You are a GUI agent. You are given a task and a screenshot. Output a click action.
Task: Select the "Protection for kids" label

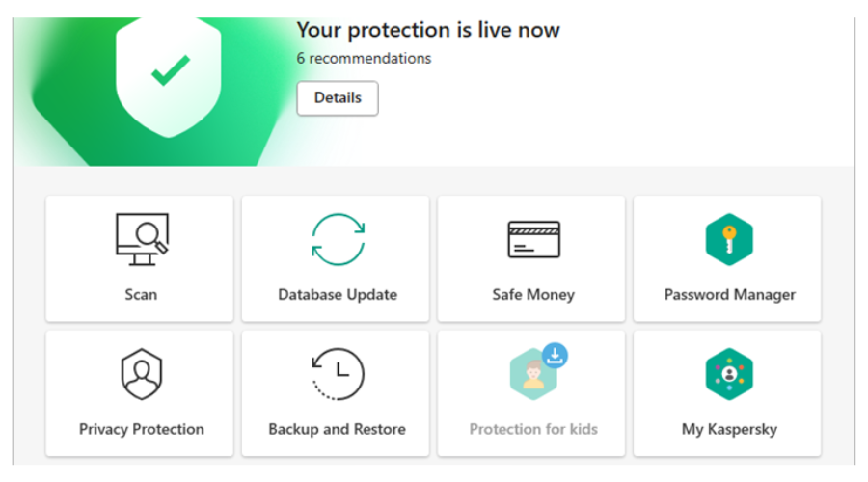coord(533,429)
